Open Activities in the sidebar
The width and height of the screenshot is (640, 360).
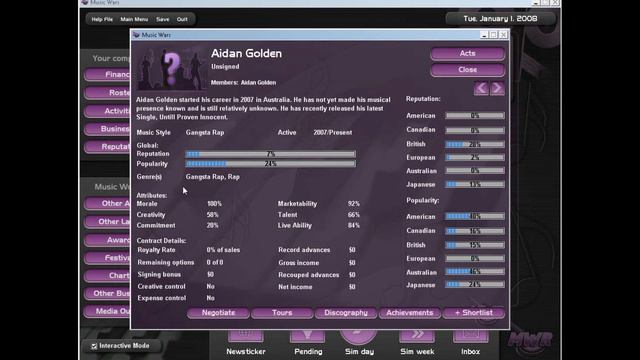click(107, 111)
